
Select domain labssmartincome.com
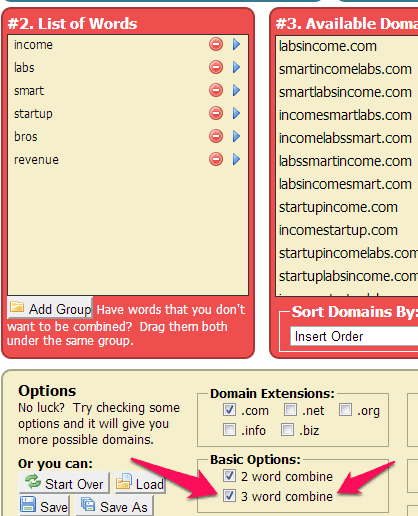click(x=345, y=161)
